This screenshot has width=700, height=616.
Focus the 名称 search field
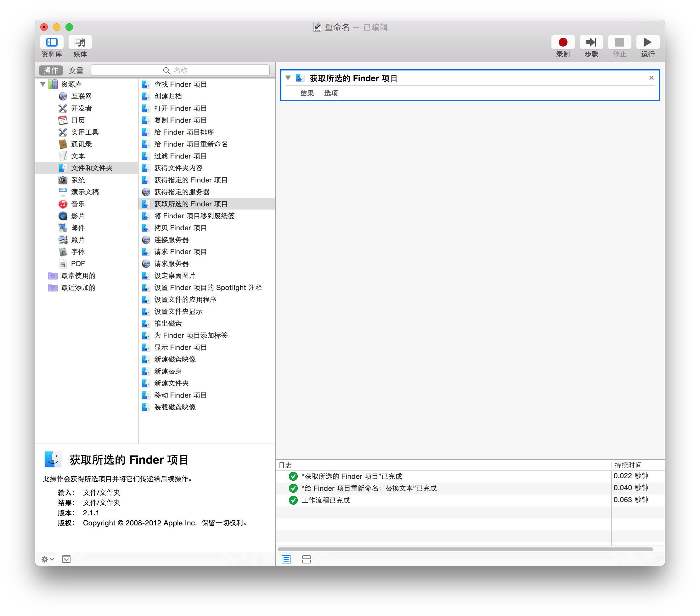180,70
